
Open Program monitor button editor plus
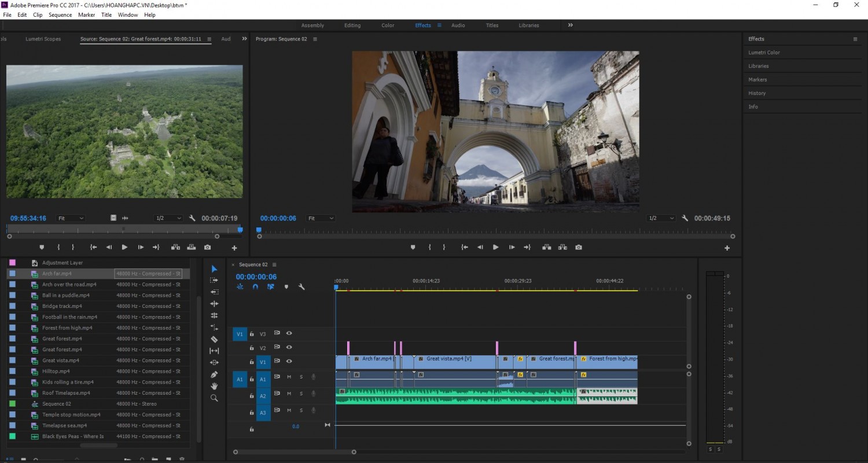[727, 248]
